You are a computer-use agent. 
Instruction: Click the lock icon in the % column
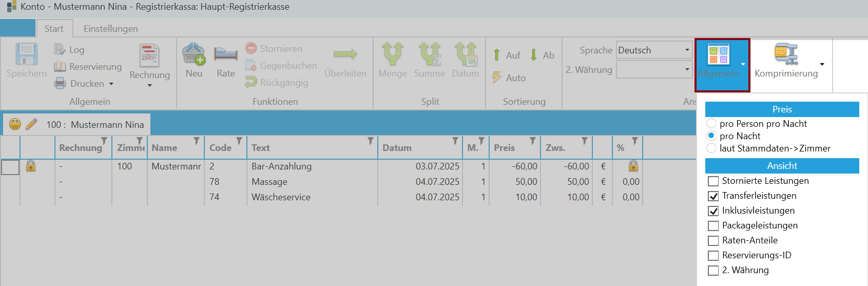[633, 166]
